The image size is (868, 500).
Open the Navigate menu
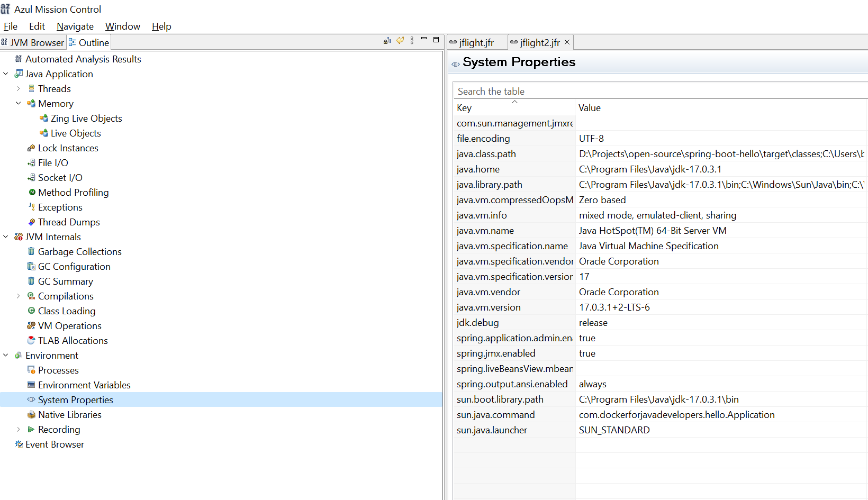point(75,26)
